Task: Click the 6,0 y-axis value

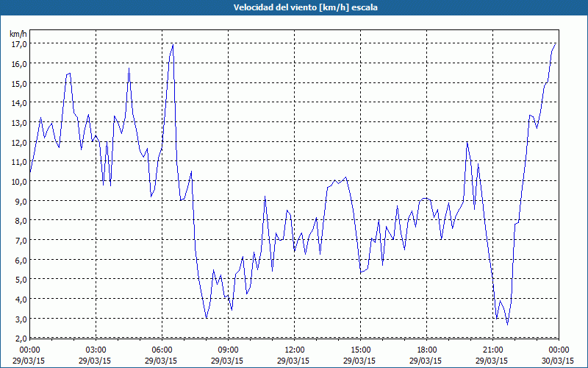Action: coord(21,261)
